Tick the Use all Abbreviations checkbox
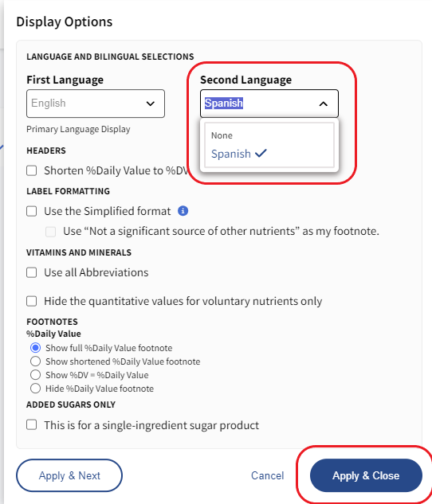This screenshot has width=432, height=504. [32, 272]
